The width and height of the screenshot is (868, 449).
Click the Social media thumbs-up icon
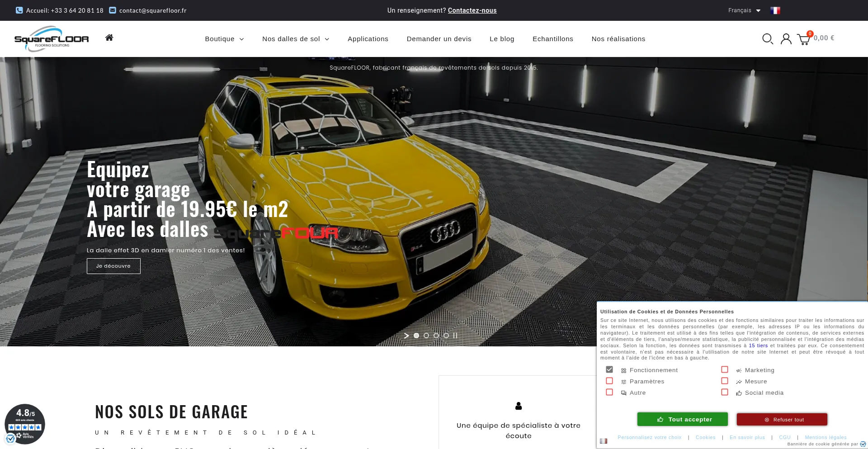(739, 393)
